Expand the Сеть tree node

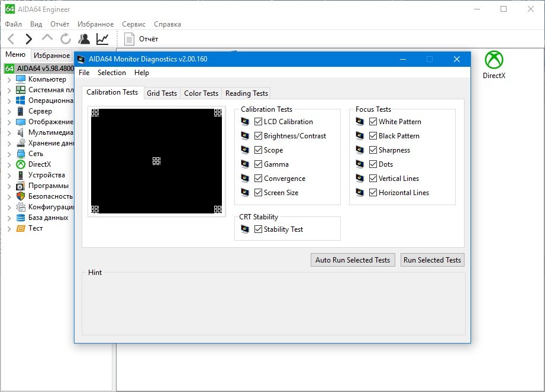[x=9, y=154]
